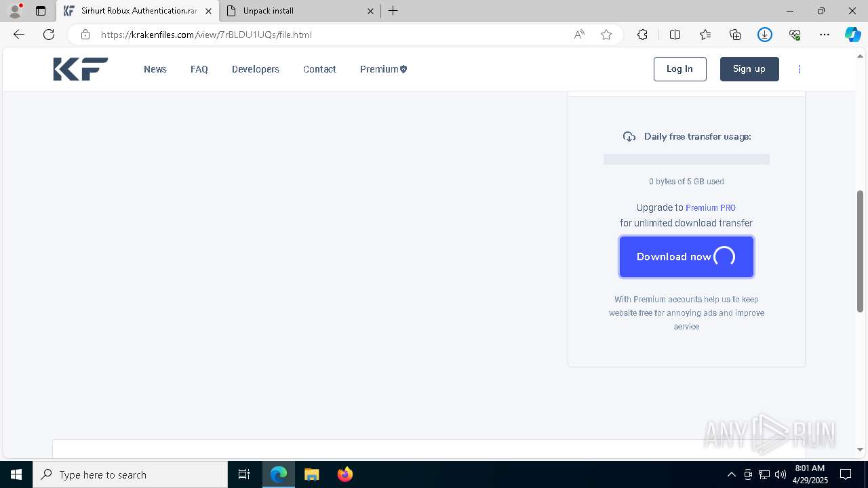Open Browser essentials icon
The height and width of the screenshot is (488, 868).
tap(795, 35)
